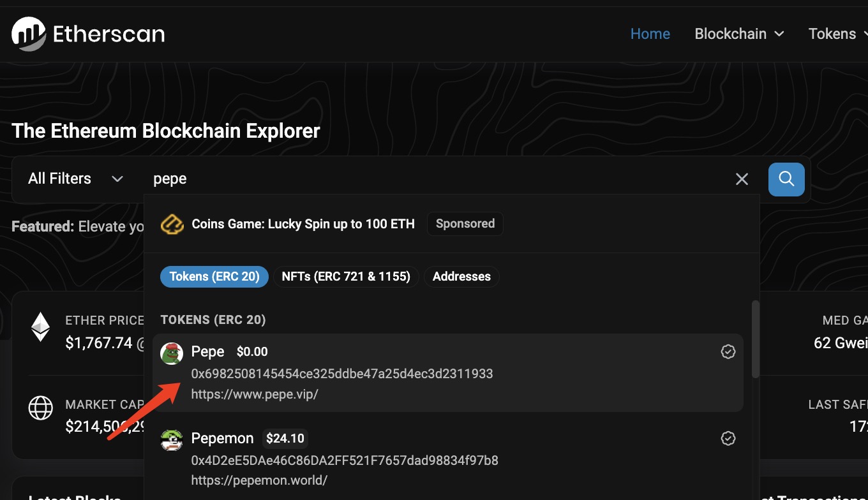This screenshot has width=868, height=500.
Task: Expand the Blockchain menu
Action: [x=739, y=34]
